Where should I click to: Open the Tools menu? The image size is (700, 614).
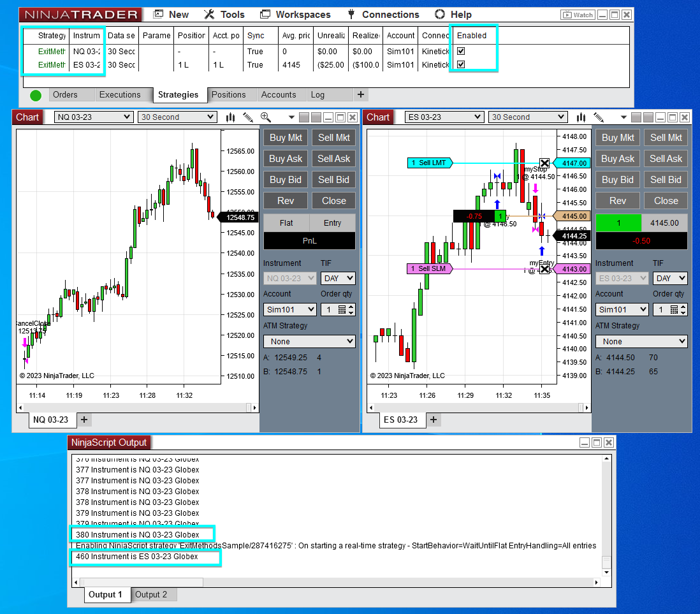coord(224,15)
